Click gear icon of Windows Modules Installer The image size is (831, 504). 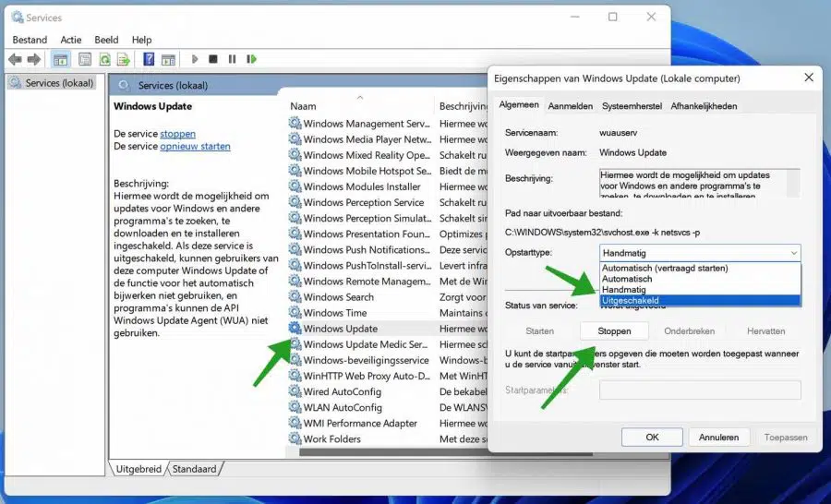coord(295,186)
